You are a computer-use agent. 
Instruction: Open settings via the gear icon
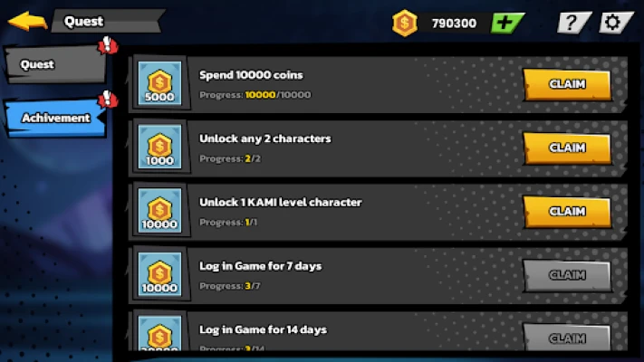pos(616,23)
